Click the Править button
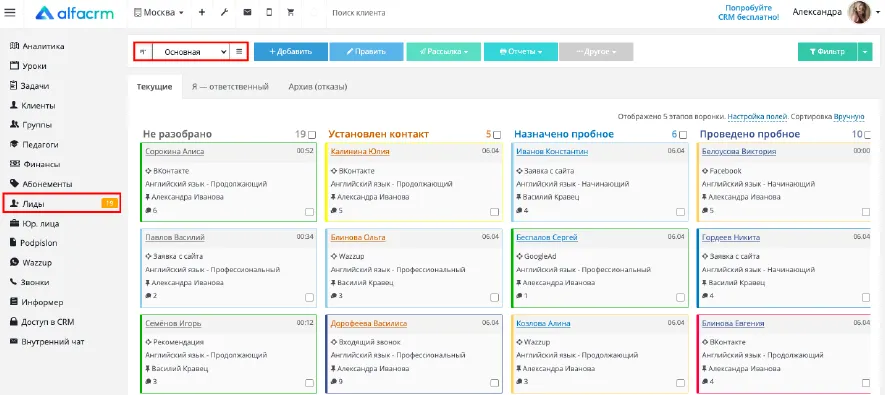 point(366,51)
